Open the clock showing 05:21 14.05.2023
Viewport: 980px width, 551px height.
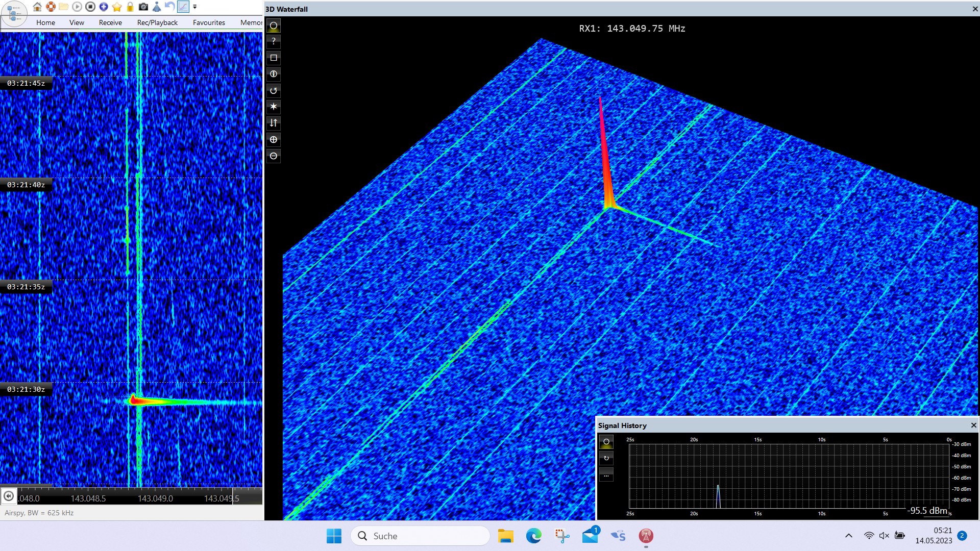934,536
